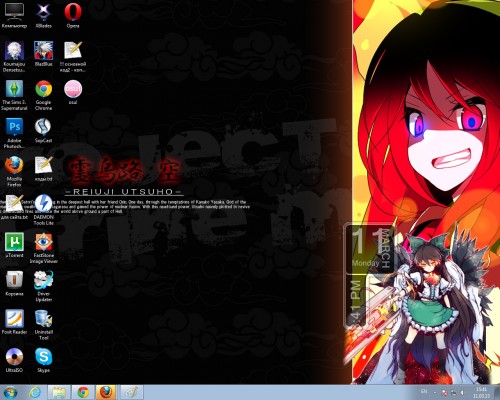500x400 pixels.
Task: Open the Action Center flag icon
Action: point(444,393)
